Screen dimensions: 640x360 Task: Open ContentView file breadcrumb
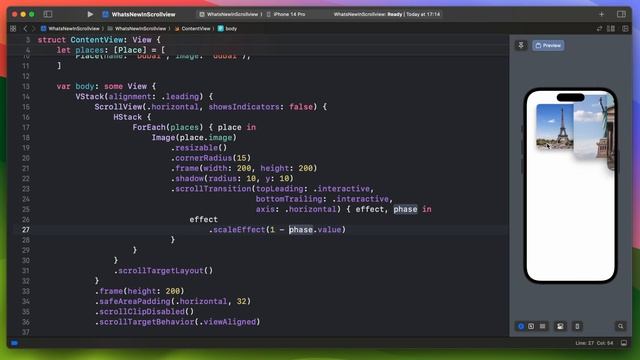[192, 29]
